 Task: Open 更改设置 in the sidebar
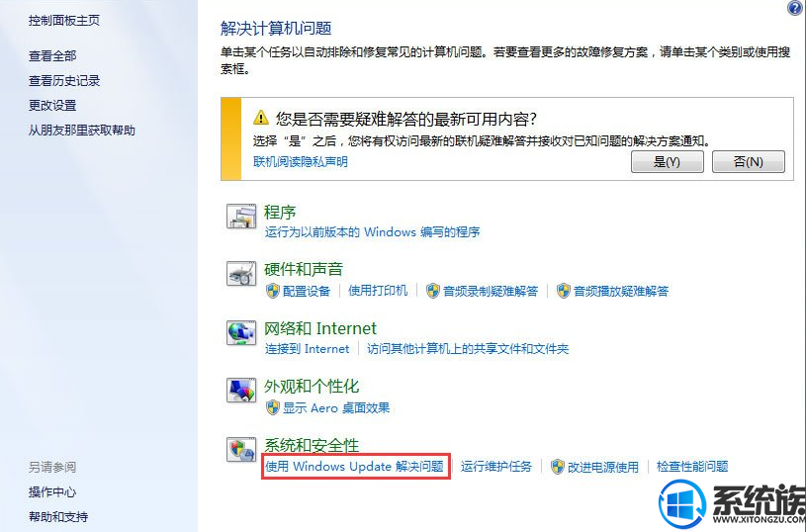tap(52, 106)
